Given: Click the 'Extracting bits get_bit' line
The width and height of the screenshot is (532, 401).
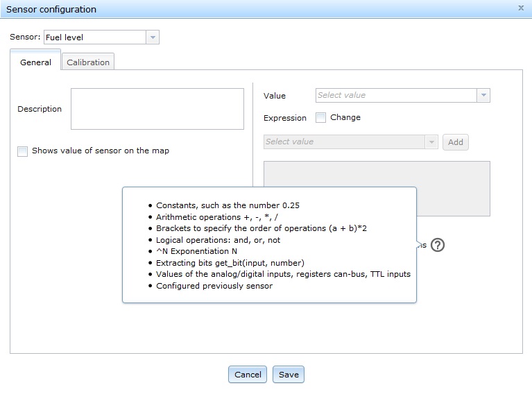Looking at the screenshot, I should tap(230, 263).
